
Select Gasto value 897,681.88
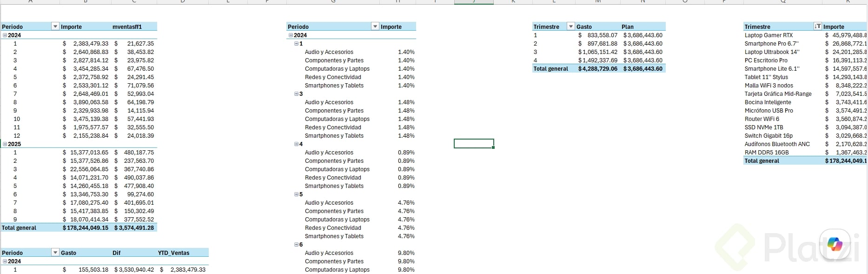[598, 43]
